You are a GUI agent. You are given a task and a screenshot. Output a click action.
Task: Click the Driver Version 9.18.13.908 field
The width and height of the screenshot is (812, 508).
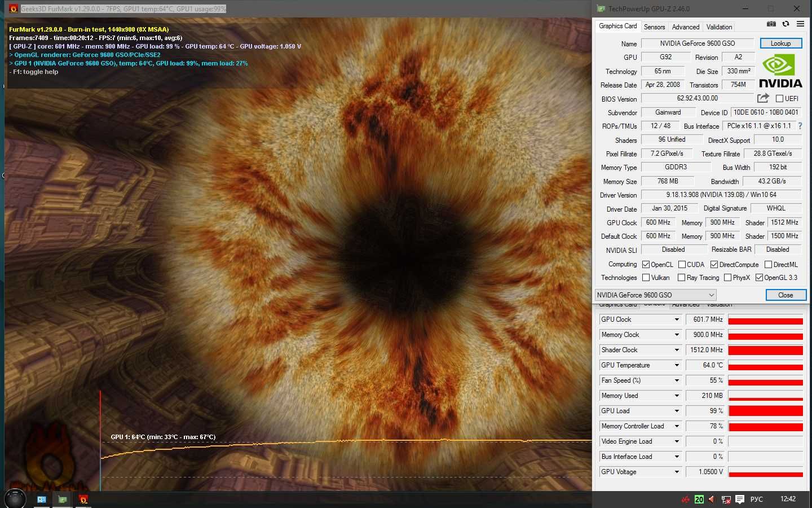[721, 195]
